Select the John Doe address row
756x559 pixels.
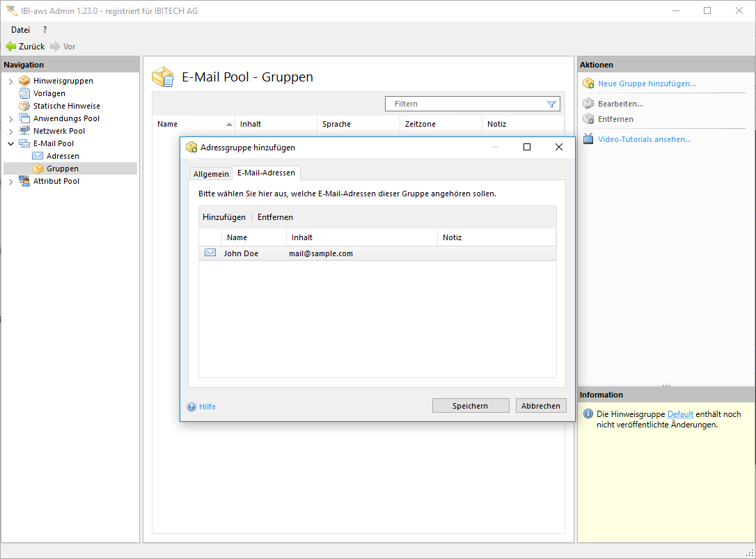[320, 253]
